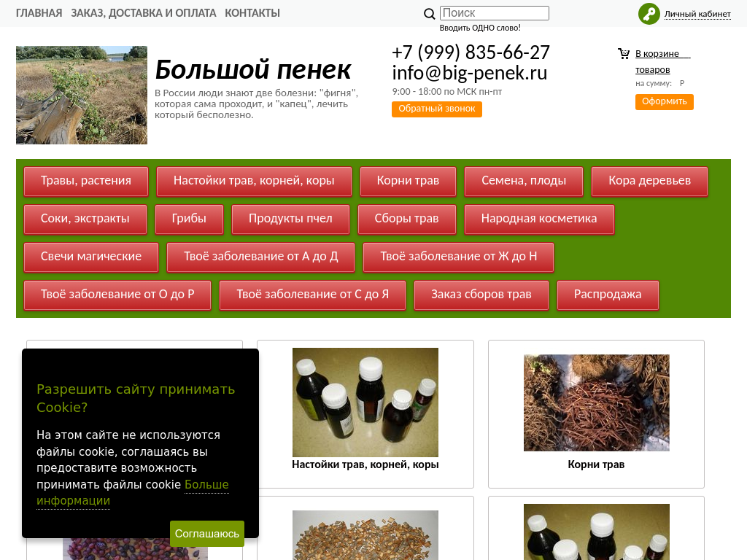Open the Корни трав category image
Screen dimensions: 747x560
pos(596,402)
